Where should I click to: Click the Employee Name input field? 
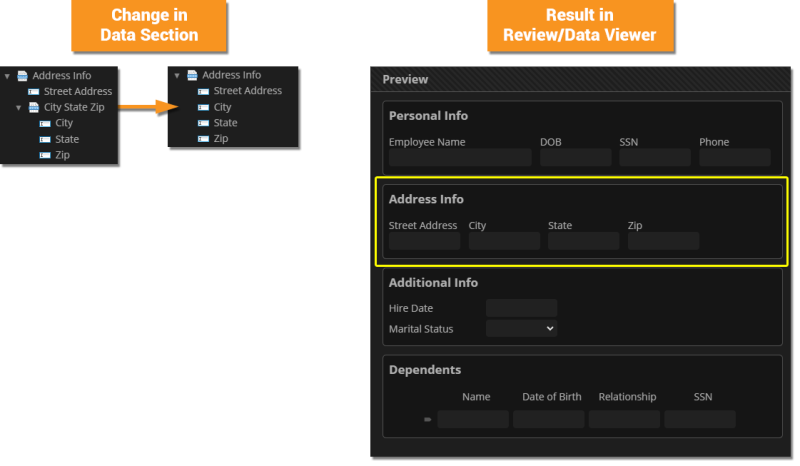[x=460, y=158]
